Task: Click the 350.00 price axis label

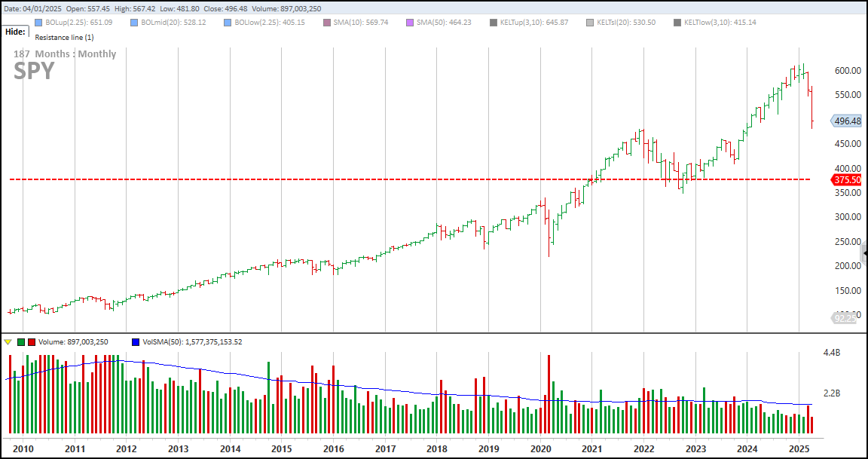Action: click(849, 193)
